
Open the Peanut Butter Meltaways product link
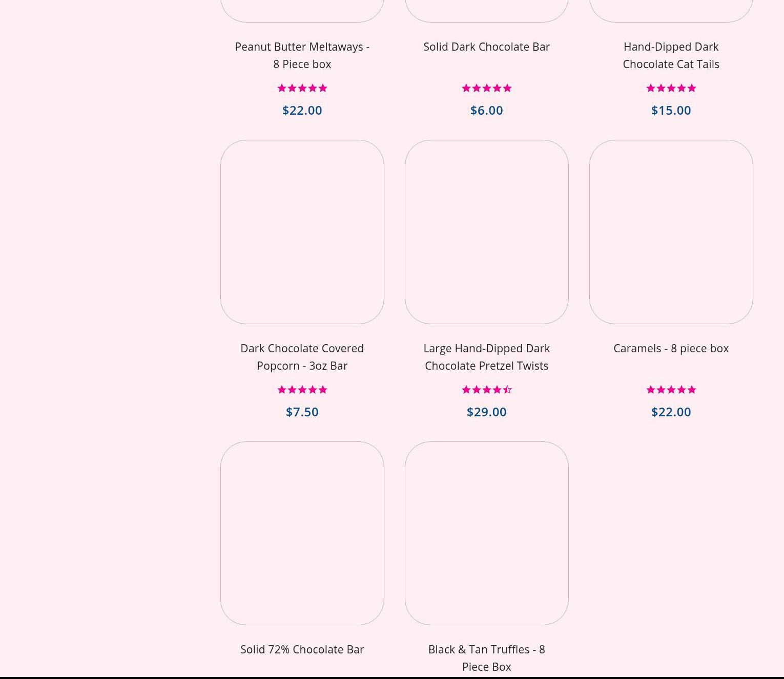point(302,55)
